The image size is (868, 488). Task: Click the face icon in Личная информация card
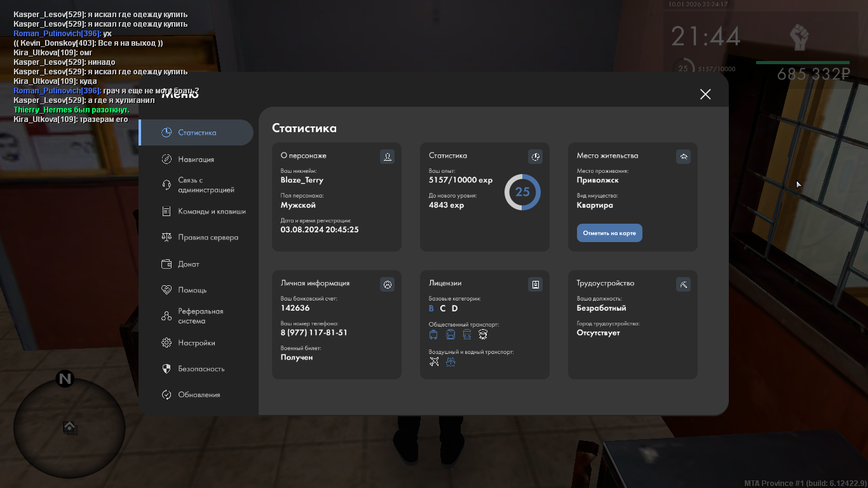pyautogui.click(x=387, y=284)
